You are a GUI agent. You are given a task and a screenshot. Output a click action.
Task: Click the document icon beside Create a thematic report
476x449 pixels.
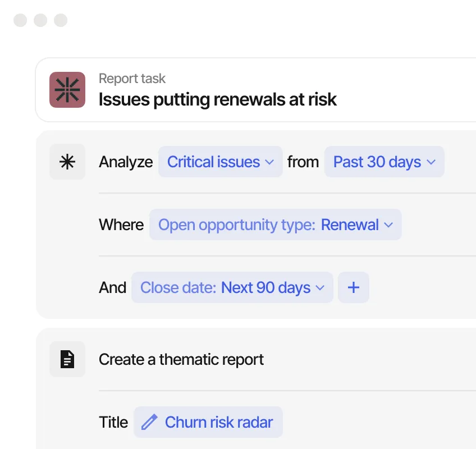[67, 359]
